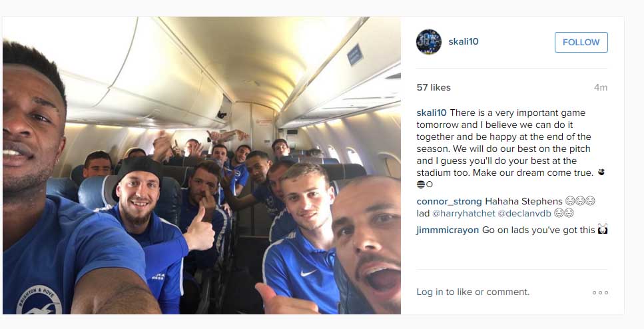Open the @declanvdb mention
The width and height of the screenshot is (644, 329).
(524, 213)
